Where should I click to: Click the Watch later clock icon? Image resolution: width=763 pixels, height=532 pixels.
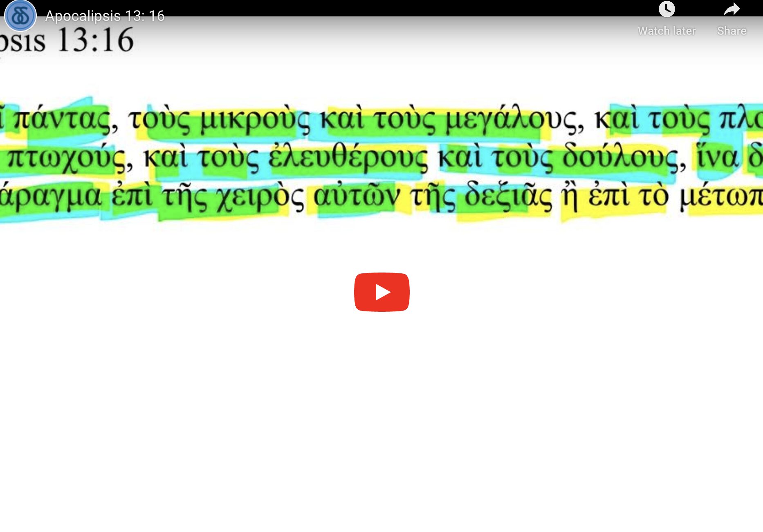667,9
